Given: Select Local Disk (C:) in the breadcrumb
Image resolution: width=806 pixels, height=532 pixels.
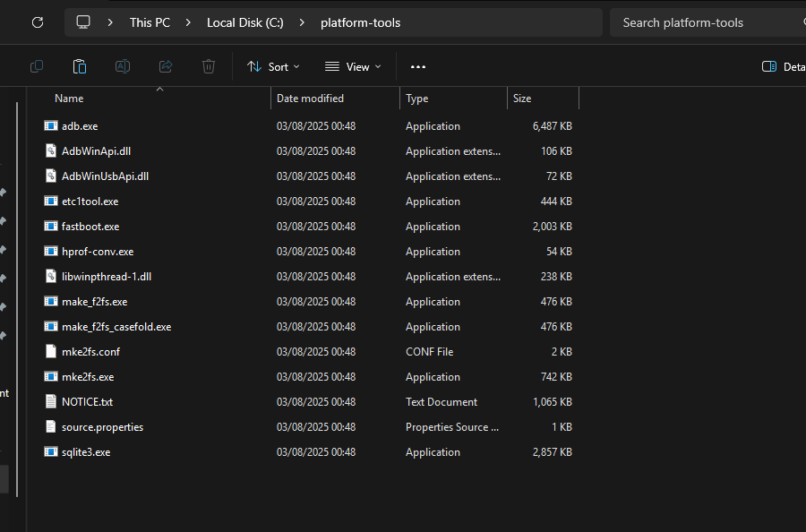Looking at the screenshot, I should (244, 22).
